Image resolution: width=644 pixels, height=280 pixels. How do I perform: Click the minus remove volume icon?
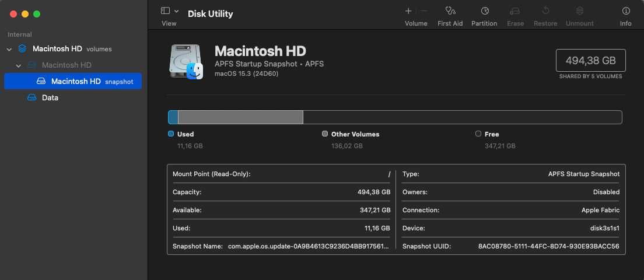click(424, 11)
